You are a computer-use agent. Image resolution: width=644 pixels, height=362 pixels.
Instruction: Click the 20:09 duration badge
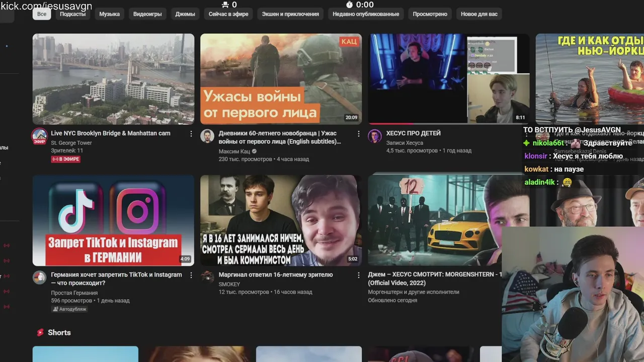(x=351, y=118)
